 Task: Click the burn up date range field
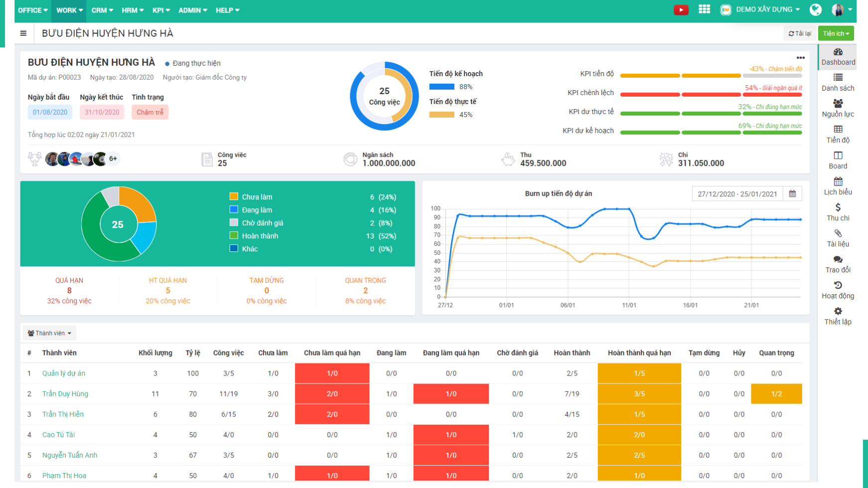point(737,194)
